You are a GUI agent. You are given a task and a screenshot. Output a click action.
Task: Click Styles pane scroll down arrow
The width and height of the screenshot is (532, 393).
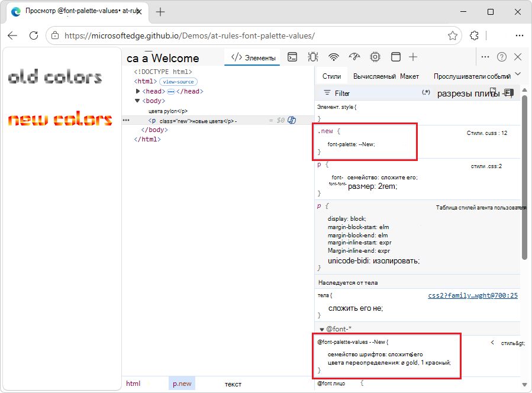pos(524,385)
